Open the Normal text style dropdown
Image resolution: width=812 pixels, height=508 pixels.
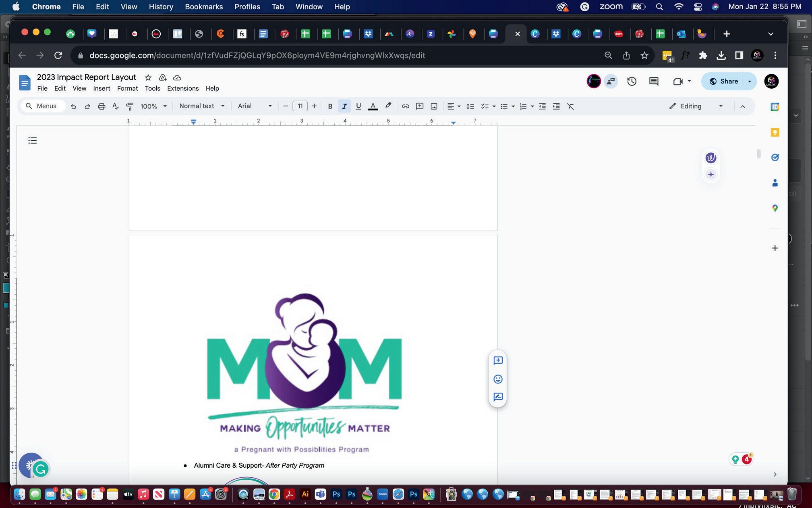(201, 106)
